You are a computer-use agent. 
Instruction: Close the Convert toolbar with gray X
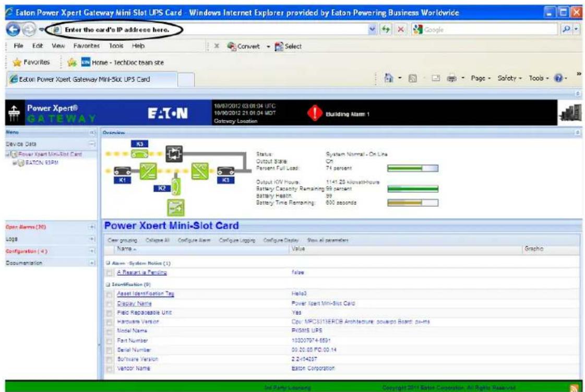click(x=217, y=46)
